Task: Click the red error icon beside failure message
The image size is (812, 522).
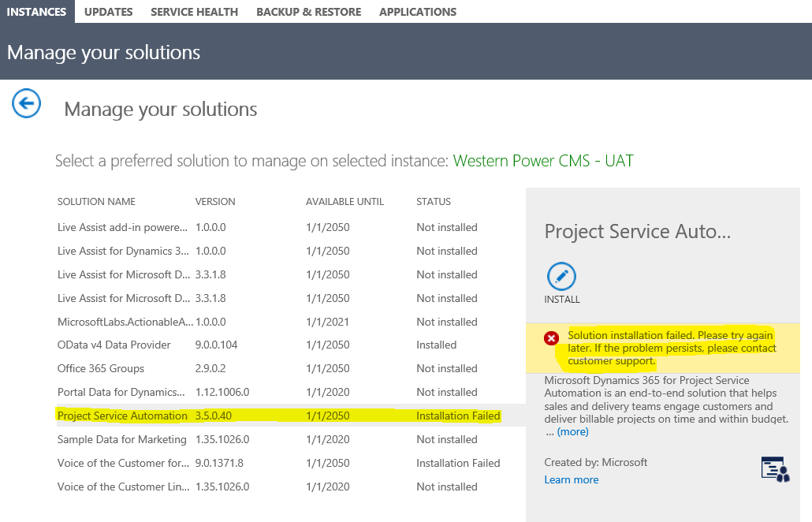Action: (x=551, y=337)
